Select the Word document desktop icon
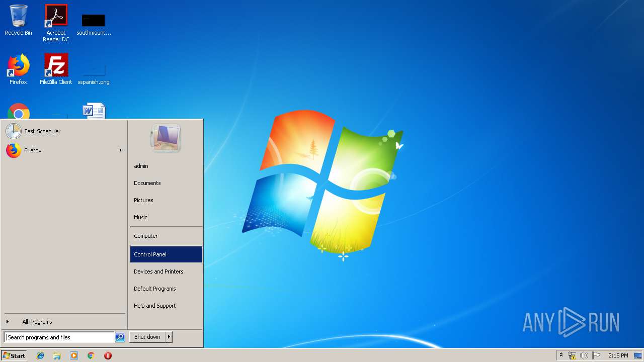This screenshot has width=644, height=362. (x=94, y=111)
